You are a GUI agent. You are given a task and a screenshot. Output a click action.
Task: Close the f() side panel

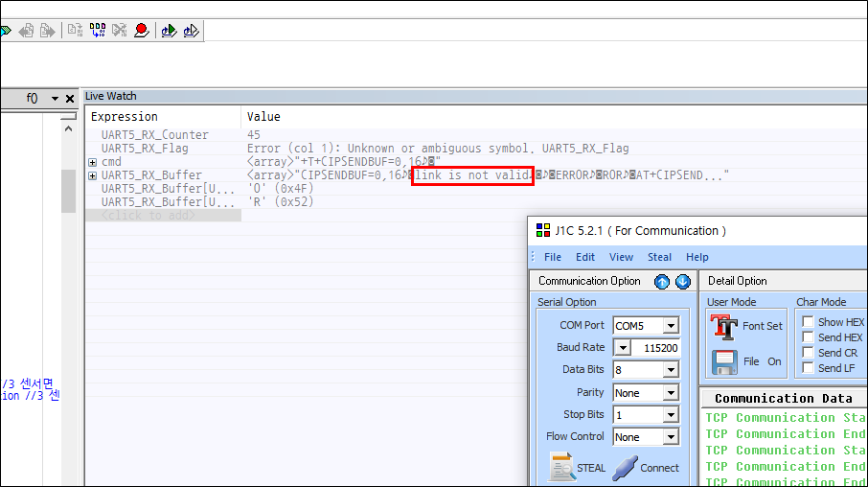click(70, 99)
